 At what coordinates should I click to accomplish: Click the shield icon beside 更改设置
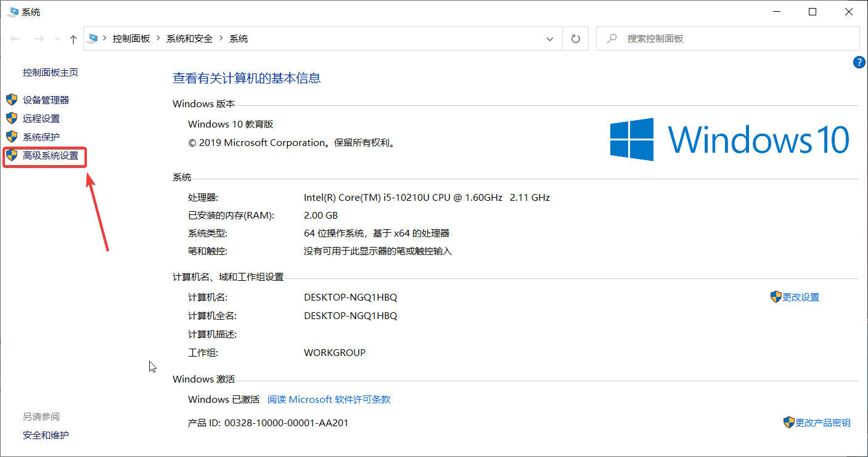coord(776,297)
